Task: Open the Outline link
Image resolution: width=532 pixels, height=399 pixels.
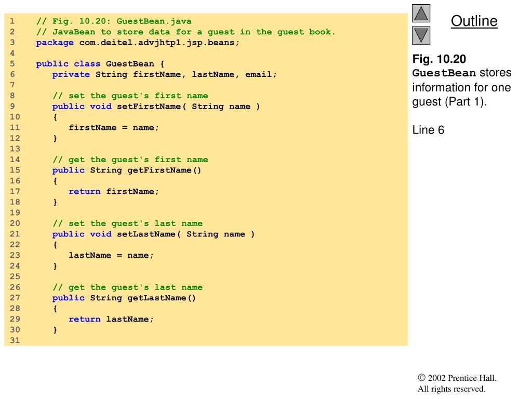Action: tap(474, 21)
